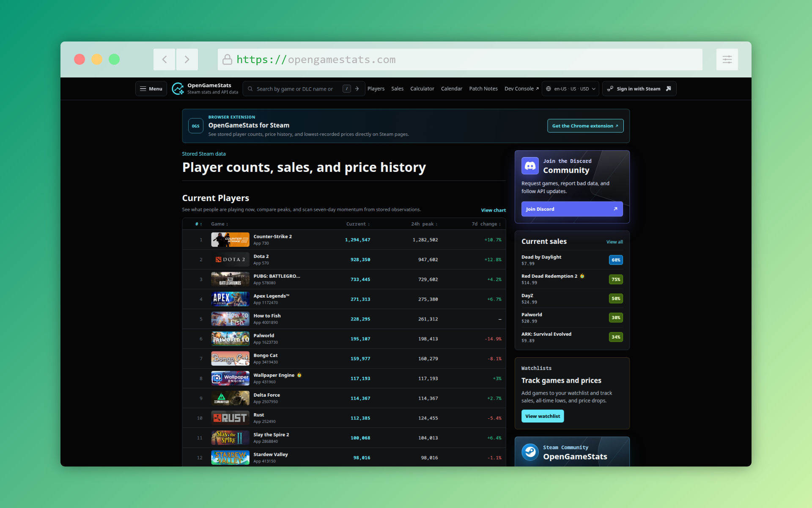The height and width of the screenshot is (508, 812).
Task: Open the Bongo Cat thumbnail
Action: point(230,359)
